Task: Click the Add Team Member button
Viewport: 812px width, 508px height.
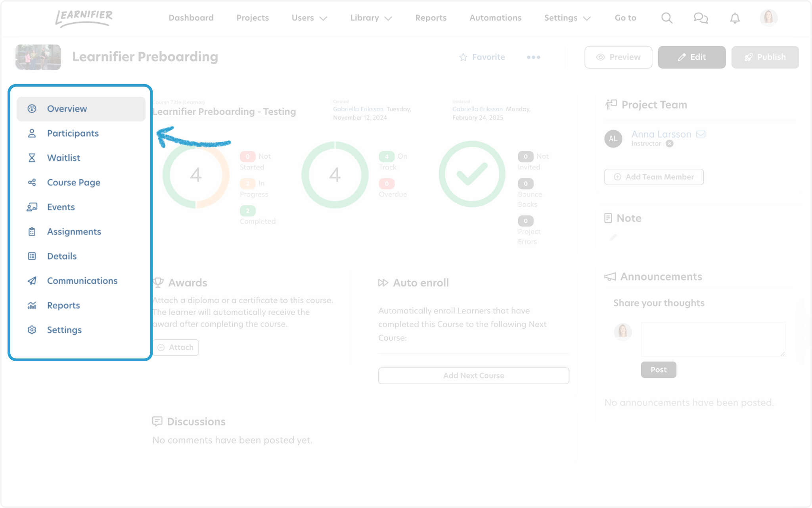Action: pyautogui.click(x=654, y=177)
